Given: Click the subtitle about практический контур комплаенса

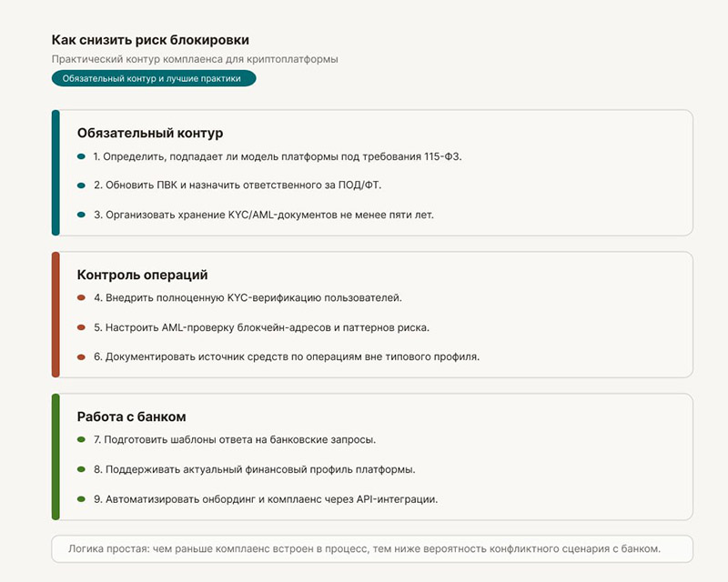Looking at the screenshot, I should click(195, 59).
